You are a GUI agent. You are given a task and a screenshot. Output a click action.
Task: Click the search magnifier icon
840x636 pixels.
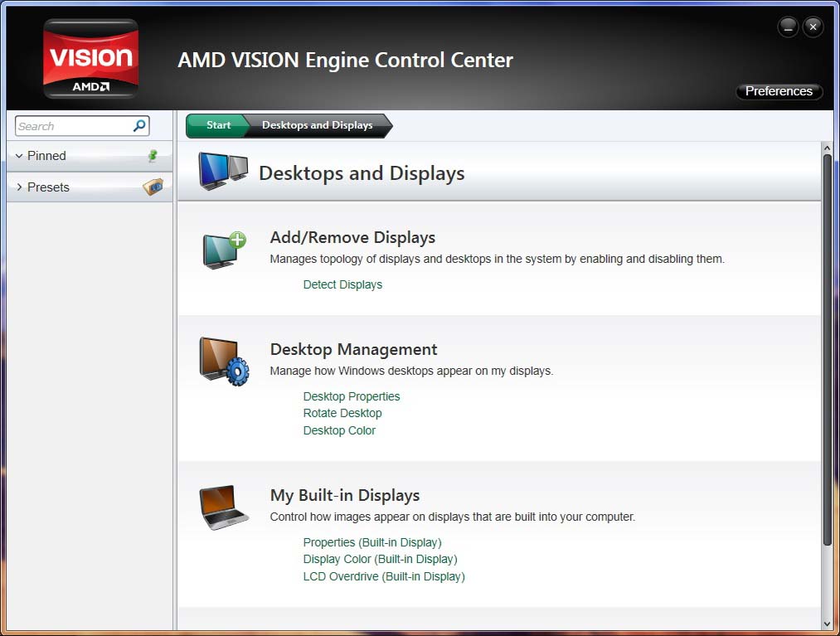tap(139, 126)
